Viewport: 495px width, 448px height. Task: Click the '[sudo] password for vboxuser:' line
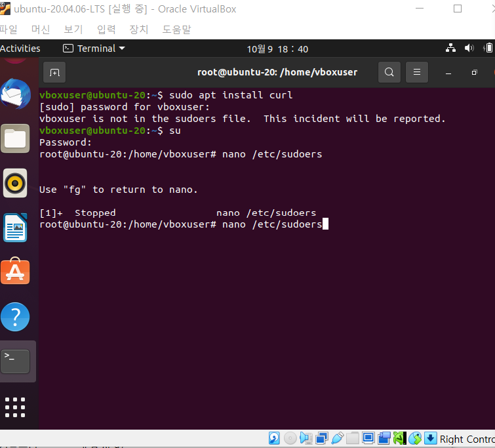point(125,107)
